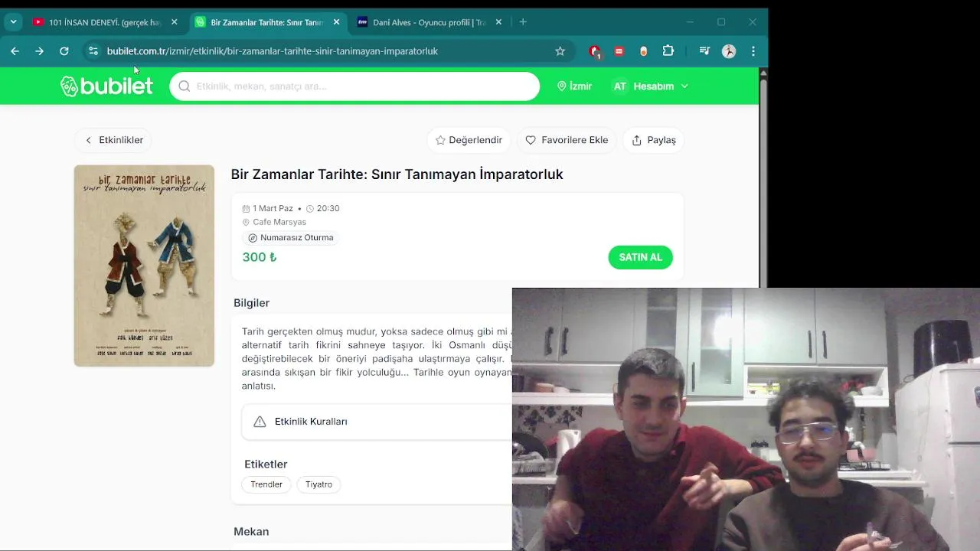The height and width of the screenshot is (551, 980).
Task: Go back to Etkinlikler
Action: pos(113,140)
